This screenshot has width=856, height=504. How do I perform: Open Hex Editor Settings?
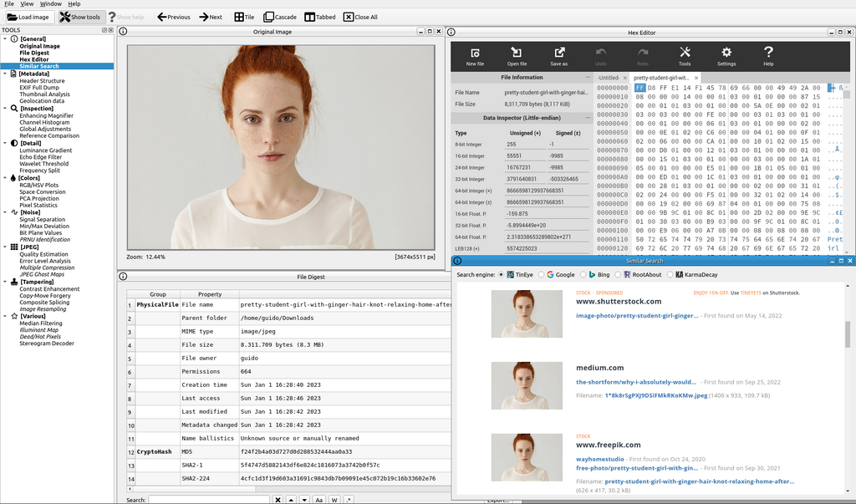[x=726, y=55]
